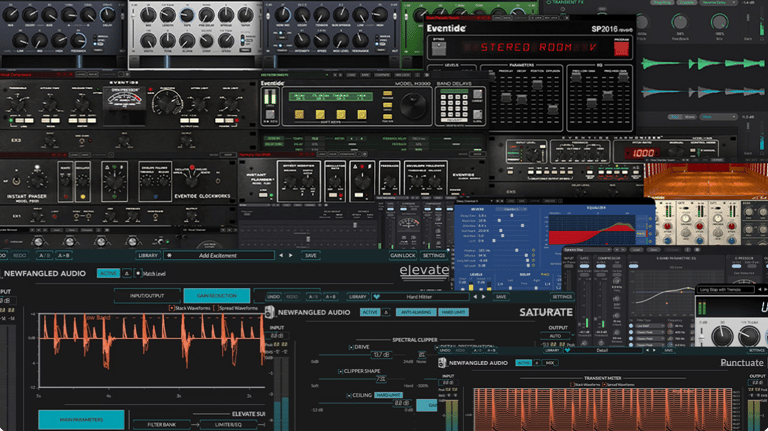Toggle the Active button in Punctuate
The width and height of the screenshot is (768, 431).
524,363
